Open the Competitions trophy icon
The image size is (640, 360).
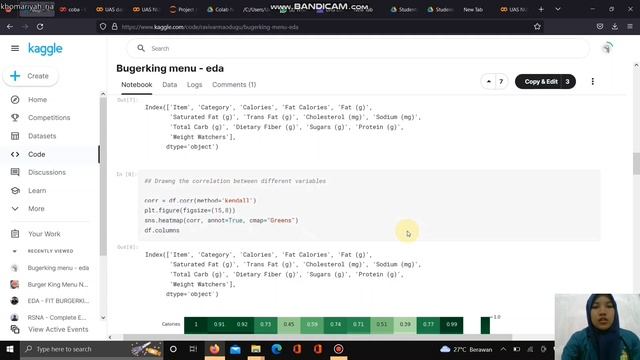coord(15,118)
